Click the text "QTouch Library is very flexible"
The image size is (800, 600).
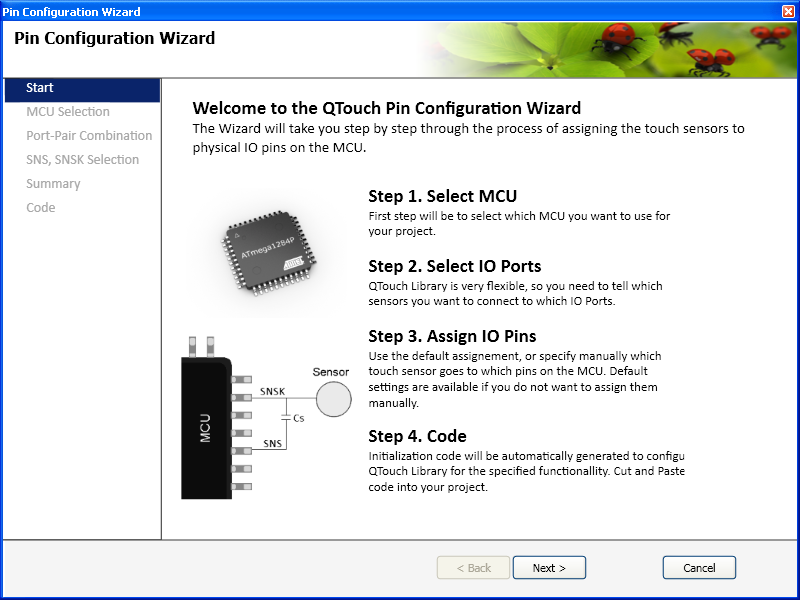(x=515, y=293)
